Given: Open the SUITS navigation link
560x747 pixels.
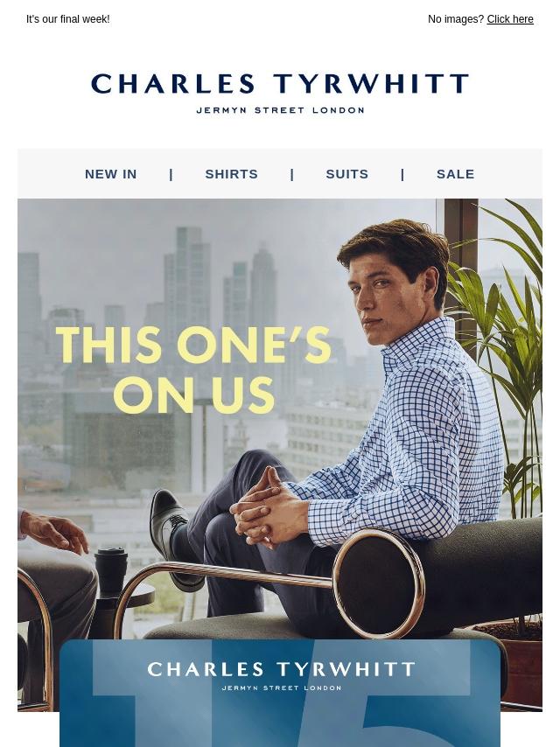Looking at the screenshot, I should 347,174.
